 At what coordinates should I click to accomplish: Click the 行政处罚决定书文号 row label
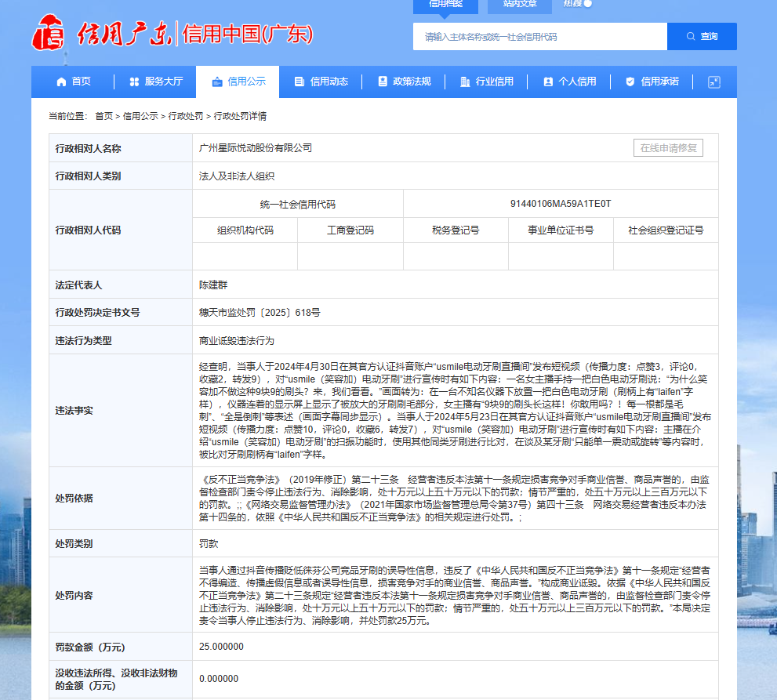98,313
